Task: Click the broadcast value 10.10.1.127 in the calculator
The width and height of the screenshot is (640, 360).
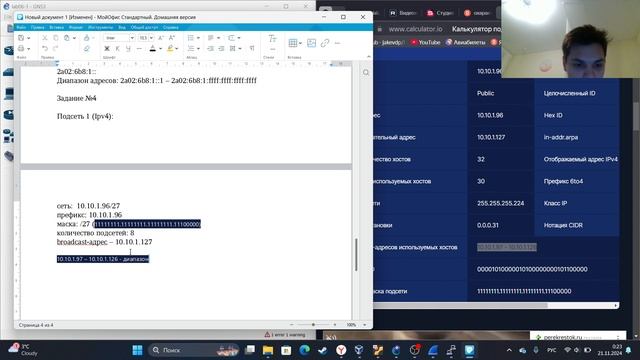Action: click(x=491, y=137)
